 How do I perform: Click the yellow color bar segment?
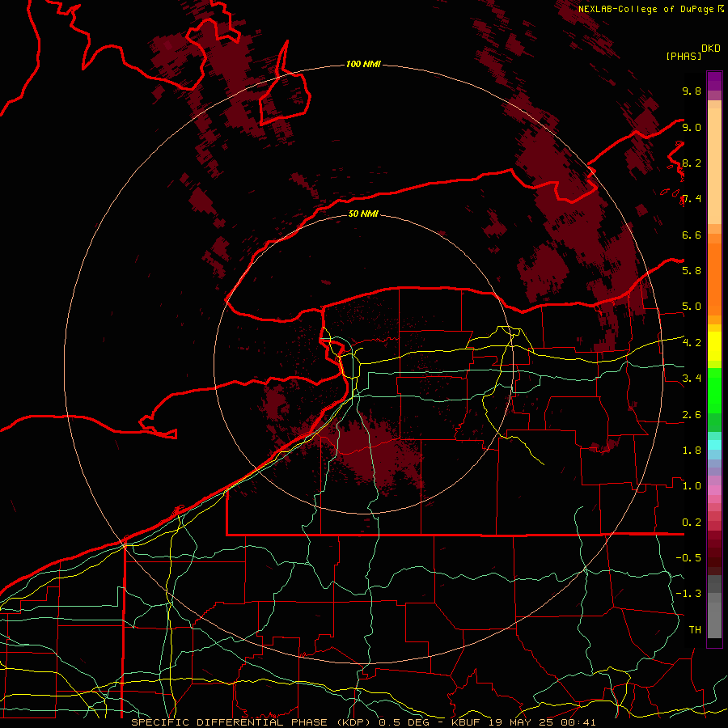714,346
